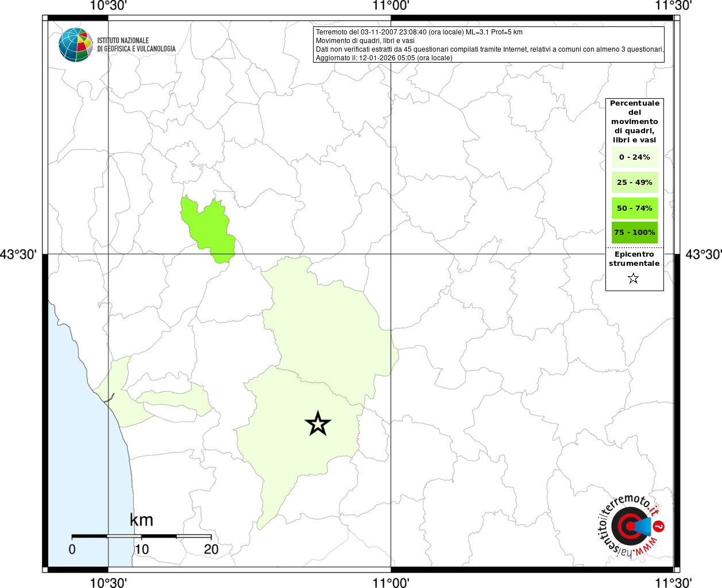Viewport: 722px width, 588px height.
Task: Click the 'Epicentro strumentale' legend label
Action: click(634, 259)
